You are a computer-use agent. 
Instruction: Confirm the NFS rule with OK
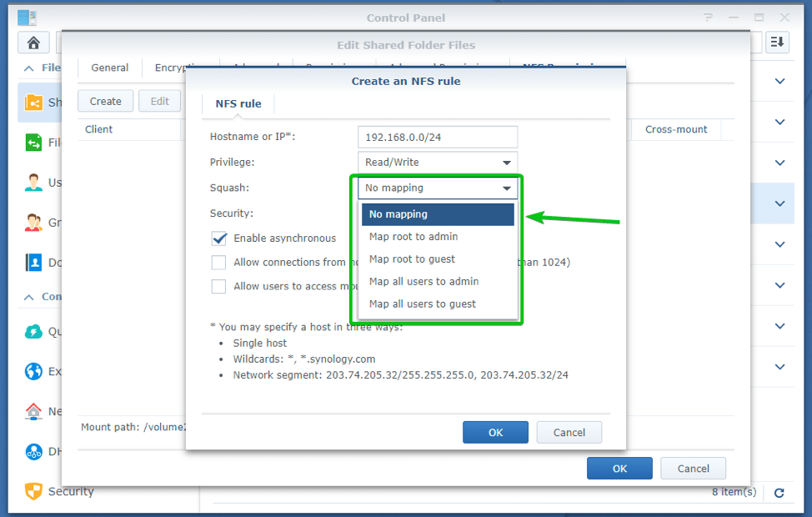[495, 432]
